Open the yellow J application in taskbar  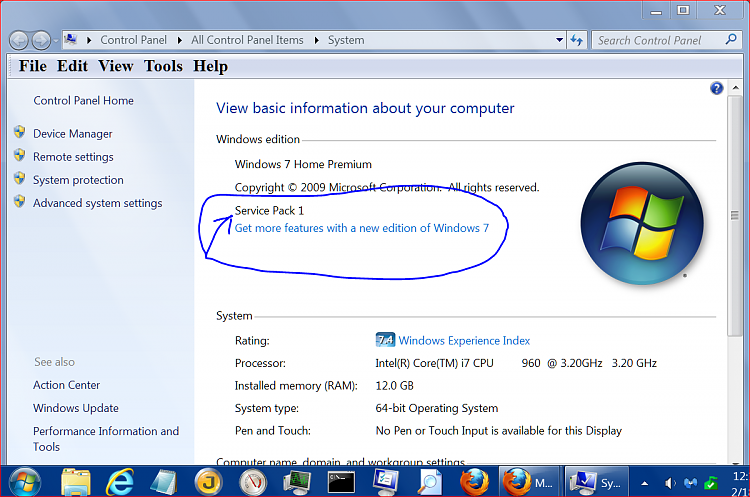[208, 482]
